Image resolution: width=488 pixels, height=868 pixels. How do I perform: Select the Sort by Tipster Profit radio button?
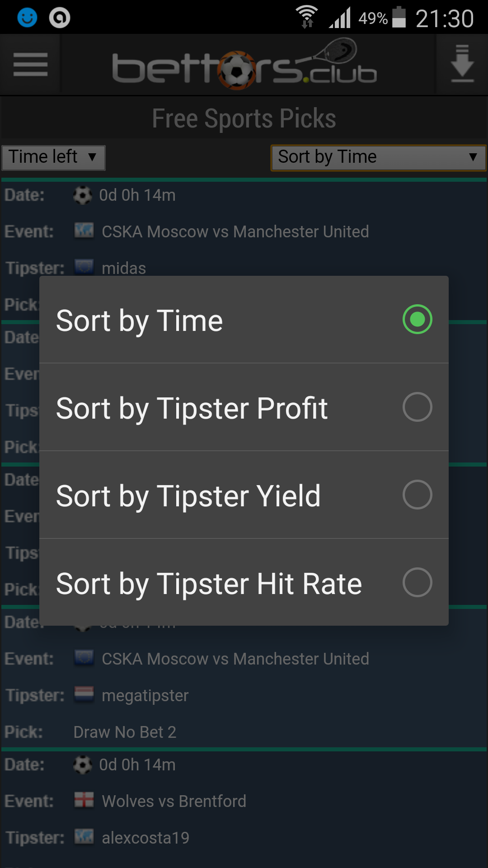(x=417, y=407)
